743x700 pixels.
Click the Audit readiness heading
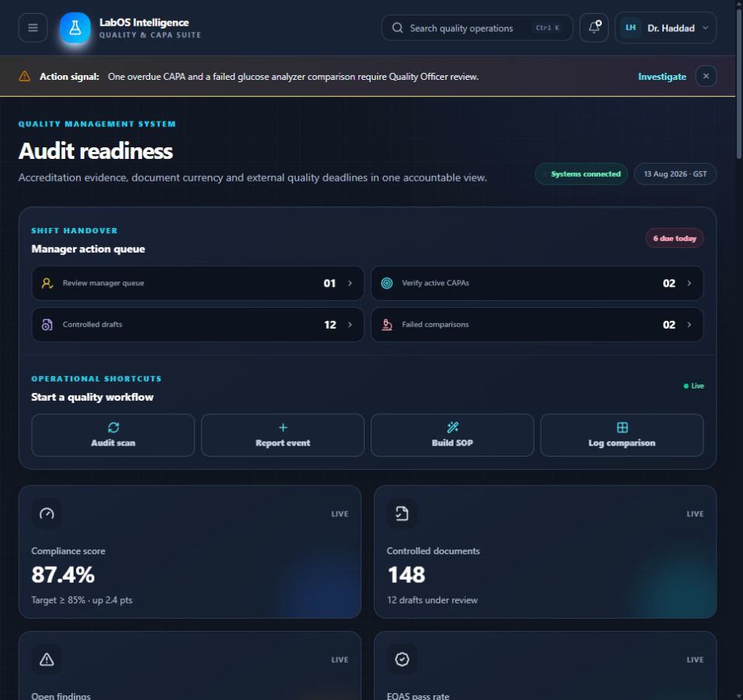coord(95,151)
